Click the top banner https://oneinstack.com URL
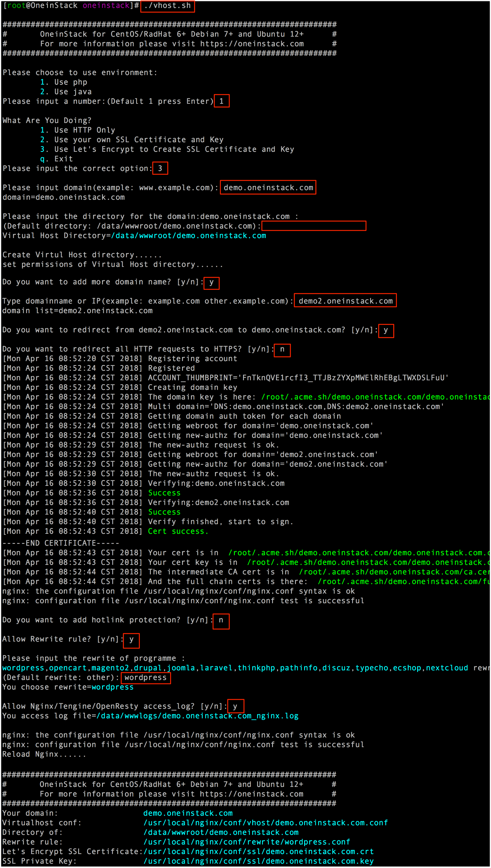The image size is (491, 868). click(252, 44)
